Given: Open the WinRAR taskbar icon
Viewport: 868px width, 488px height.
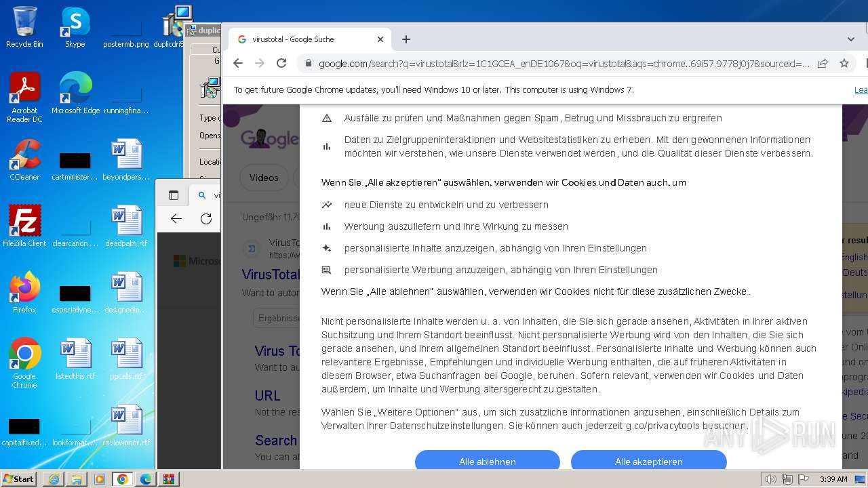Looking at the screenshot, I should point(169,479).
